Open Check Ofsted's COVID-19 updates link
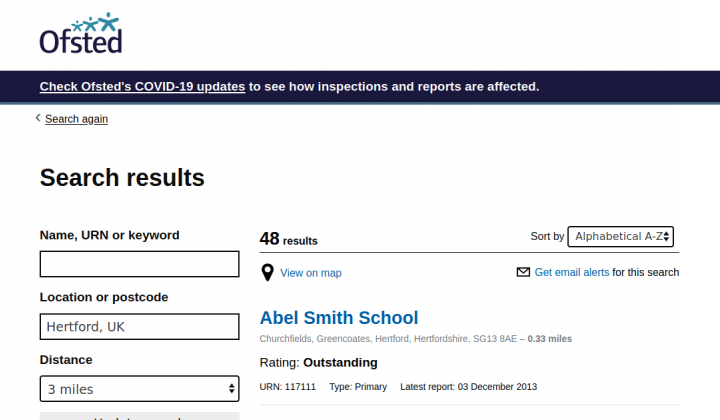720x420 pixels. pos(142,86)
